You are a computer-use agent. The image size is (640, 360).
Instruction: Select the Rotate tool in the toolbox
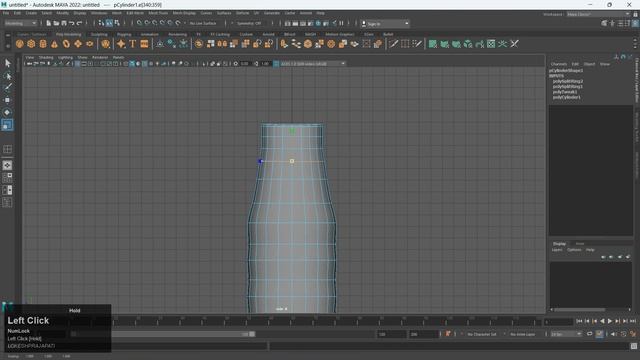coord(7,112)
